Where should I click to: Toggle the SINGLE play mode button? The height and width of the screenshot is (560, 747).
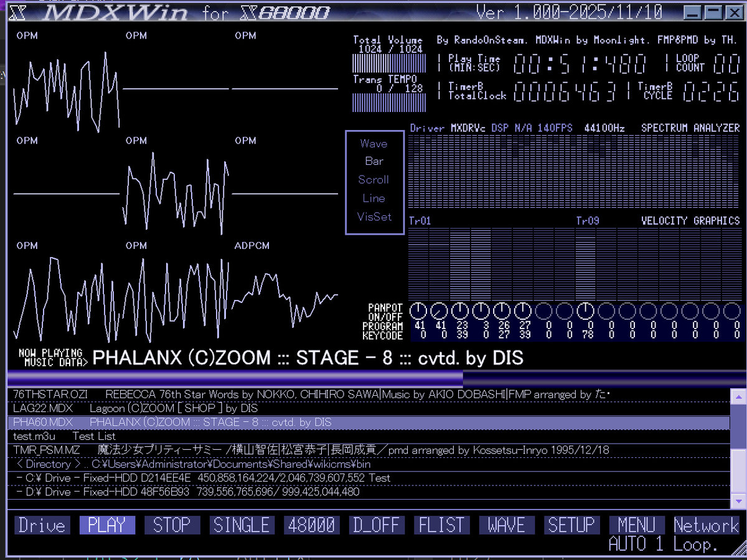242,525
